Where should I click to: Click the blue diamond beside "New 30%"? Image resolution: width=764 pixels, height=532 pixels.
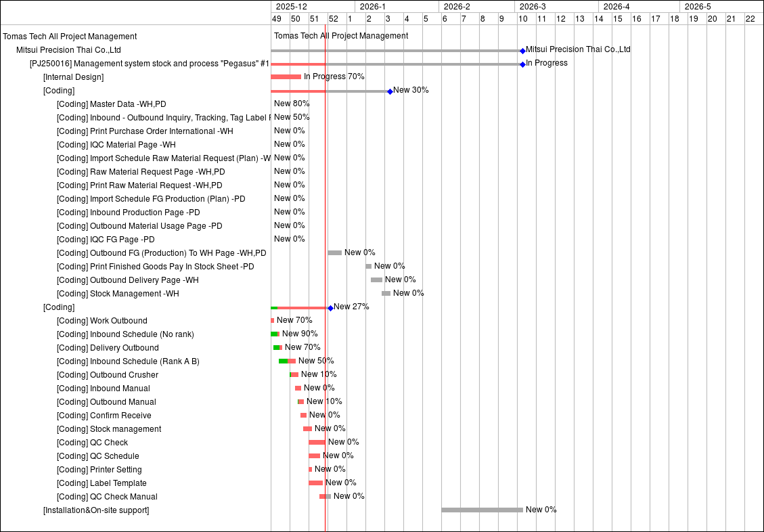390,91
